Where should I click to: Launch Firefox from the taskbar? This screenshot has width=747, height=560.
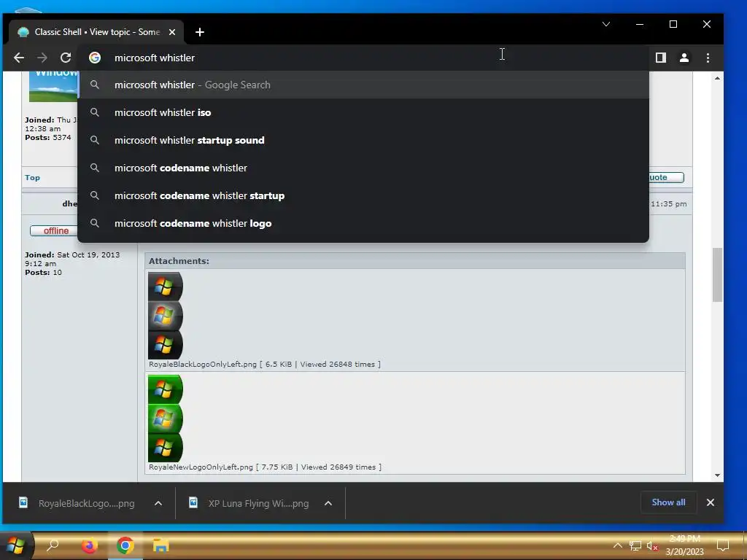[89, 545]
